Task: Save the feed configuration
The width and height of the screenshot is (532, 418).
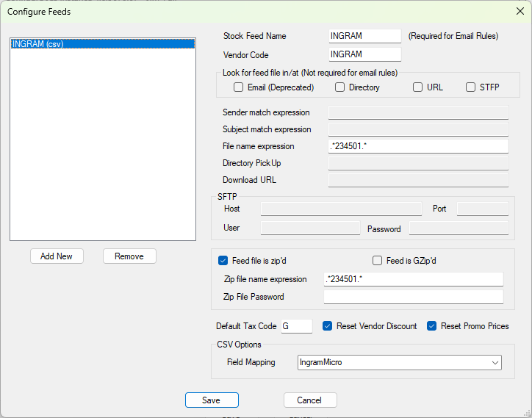Action: [x=212, y=400]
